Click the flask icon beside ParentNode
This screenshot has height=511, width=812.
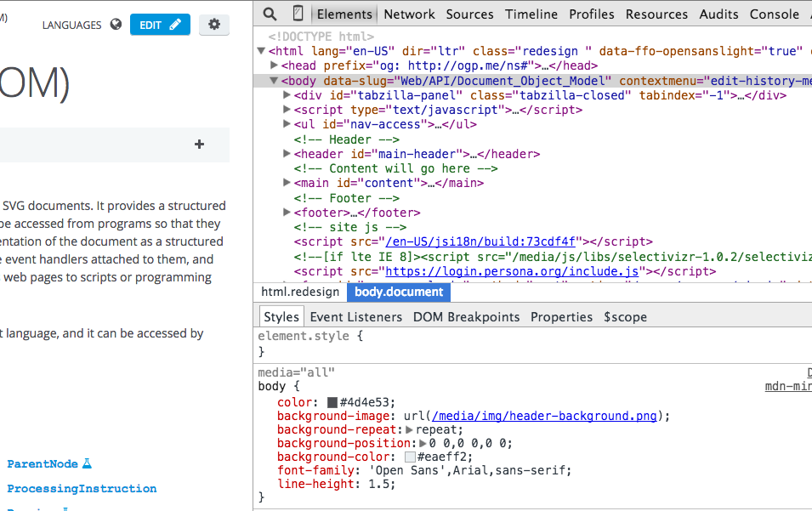(87, 463)
